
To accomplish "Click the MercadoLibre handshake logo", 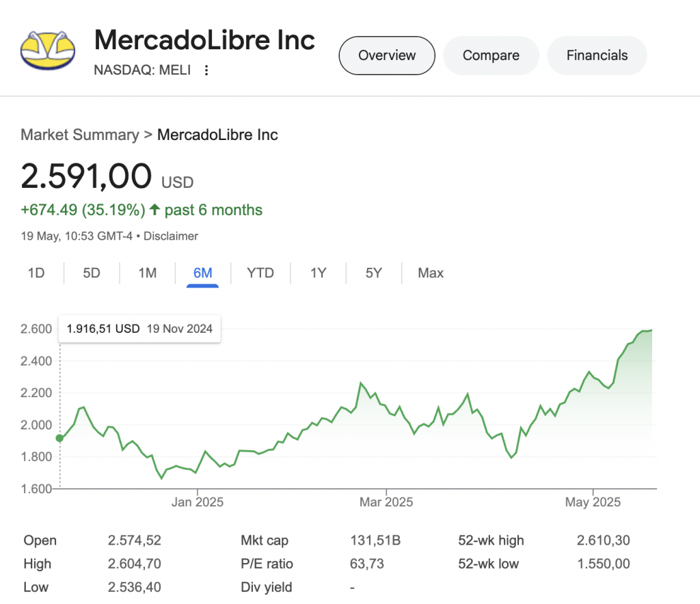I will [x=48, y=51].
